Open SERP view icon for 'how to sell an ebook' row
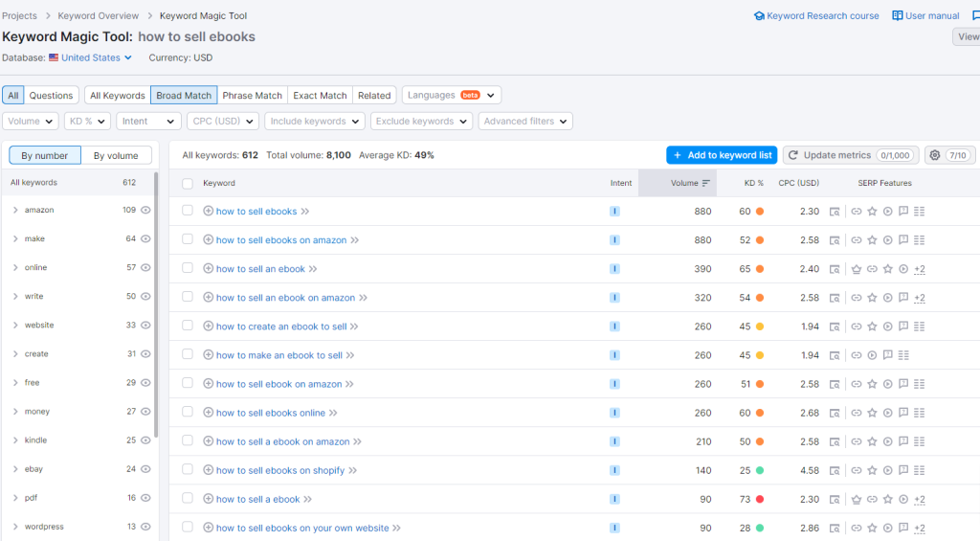 tap(835, 269)
